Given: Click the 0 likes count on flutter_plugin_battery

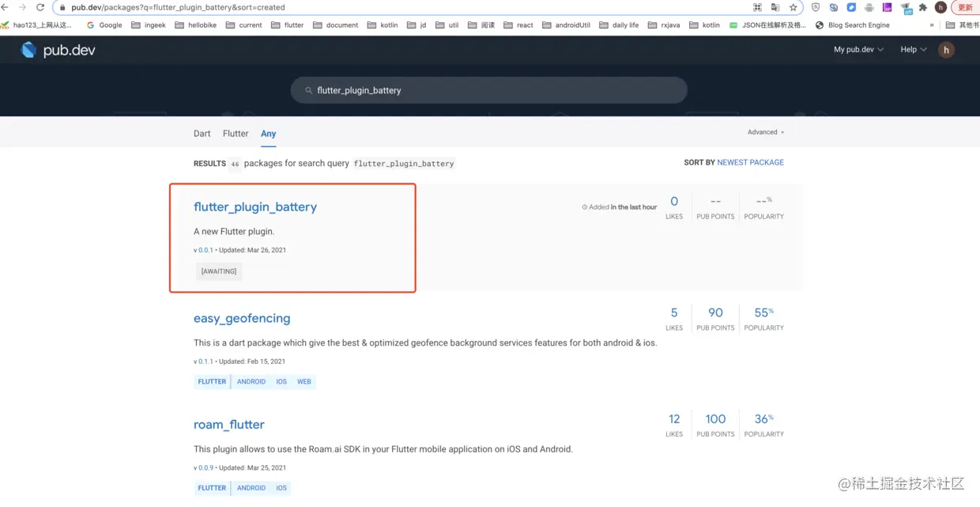Looking at the screenshot, I should pyautogui.click(x=674, y=202).
